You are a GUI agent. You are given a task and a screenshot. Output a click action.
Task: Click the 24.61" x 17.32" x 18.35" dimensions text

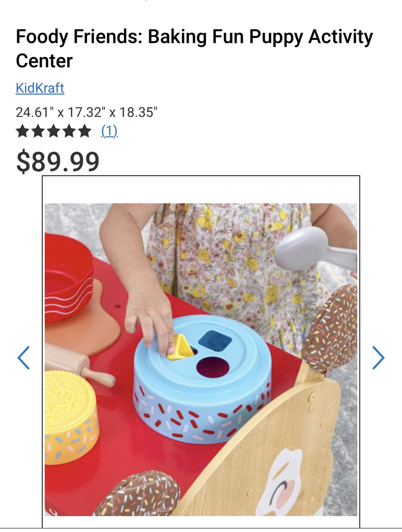87,112
